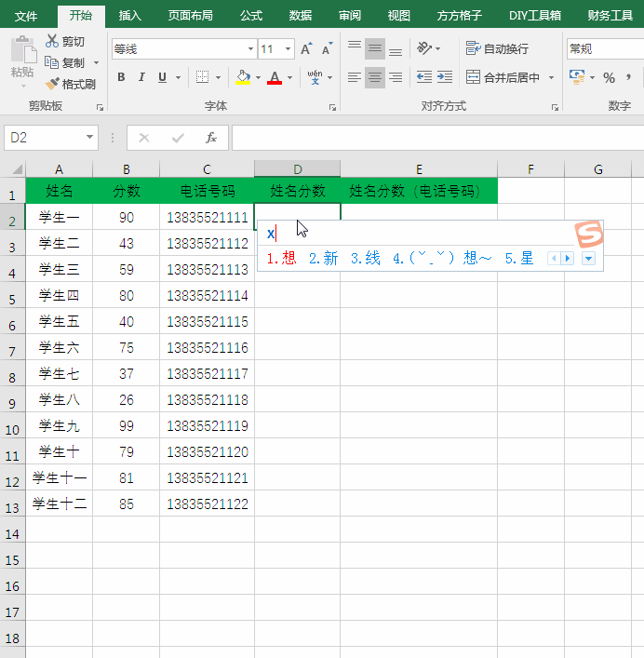Image resolution: width=644 pixels, height=658 pixels.
Task: Click the phonetic guide wén icon
Action: pos(315,77)
